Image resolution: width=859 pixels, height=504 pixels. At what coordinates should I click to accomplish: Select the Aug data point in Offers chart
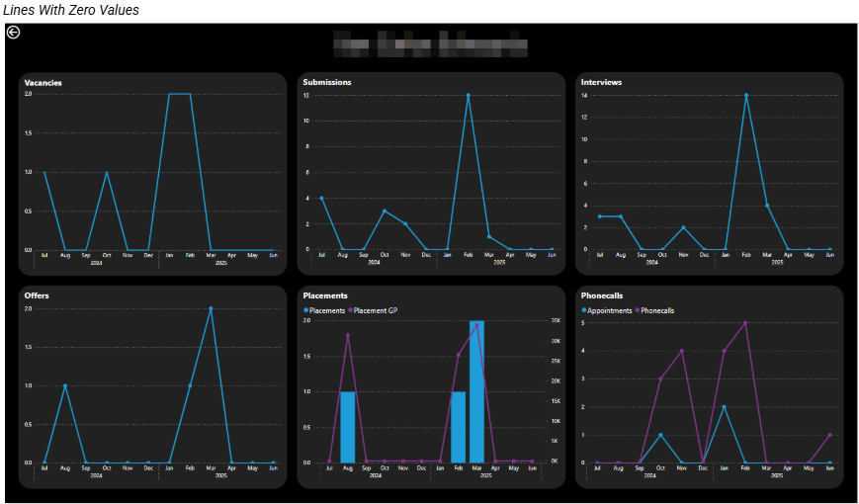point(64,385)
